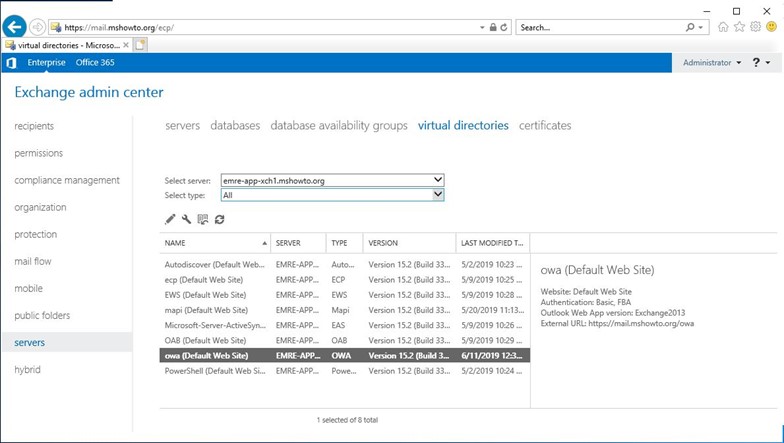Open the public folders section
The image size is (784, 443).
(x=42, y=316)
